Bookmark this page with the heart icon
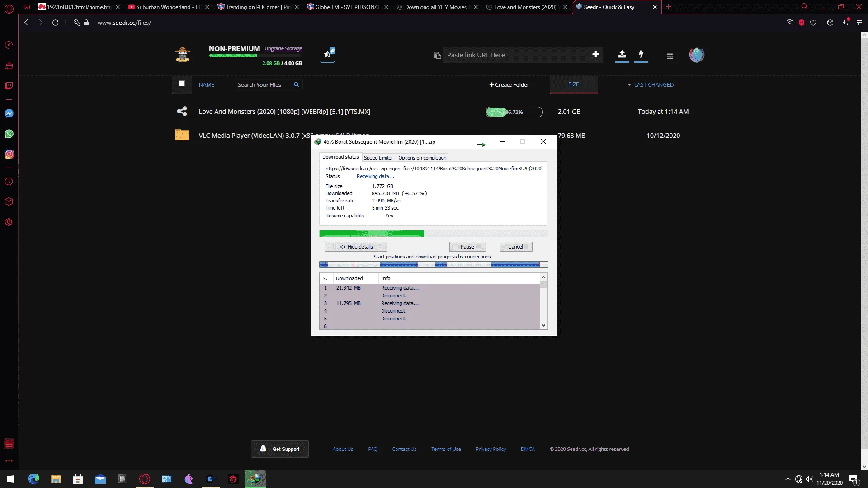This screenshot has width=868, height=488. pos(813,23)
